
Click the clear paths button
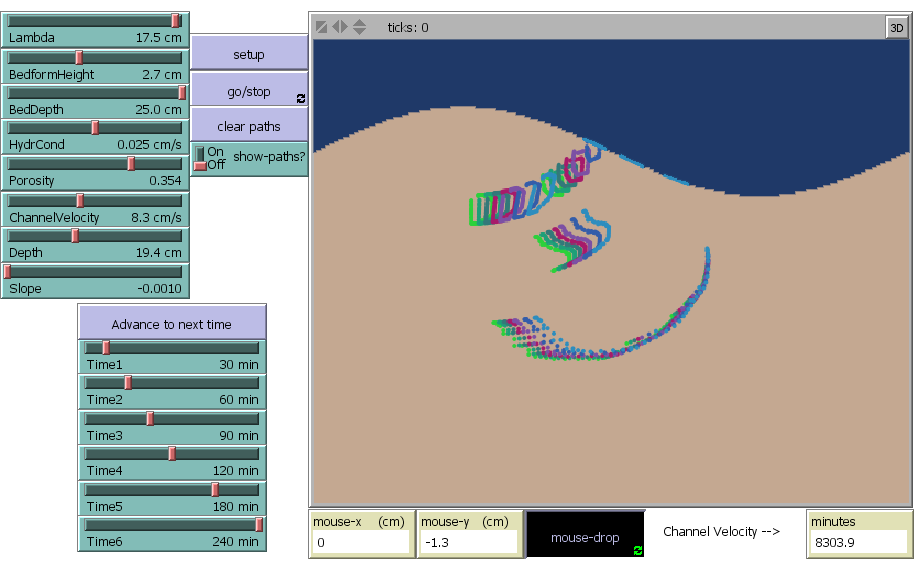[x=248, y=127]
